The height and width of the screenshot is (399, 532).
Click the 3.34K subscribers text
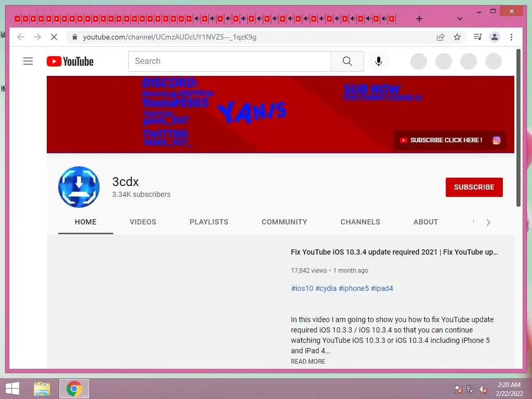tap(141, 194)
